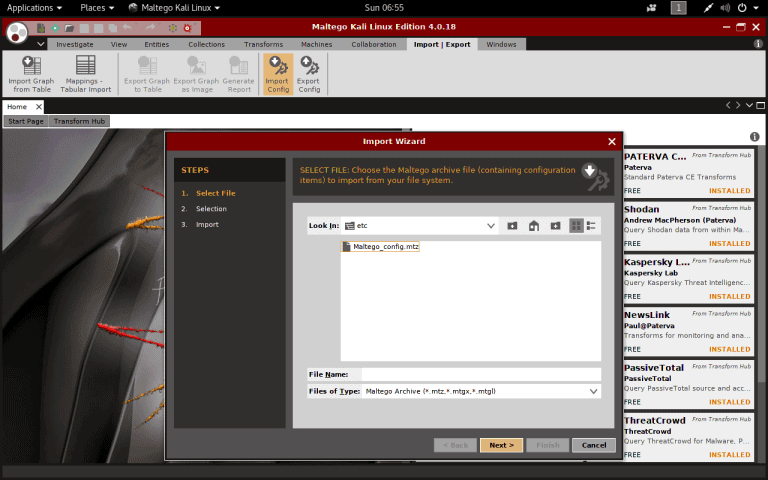The image size is (768, 480).
Task: Click the ThreatCrowd hub item
Action: [688, 437]
